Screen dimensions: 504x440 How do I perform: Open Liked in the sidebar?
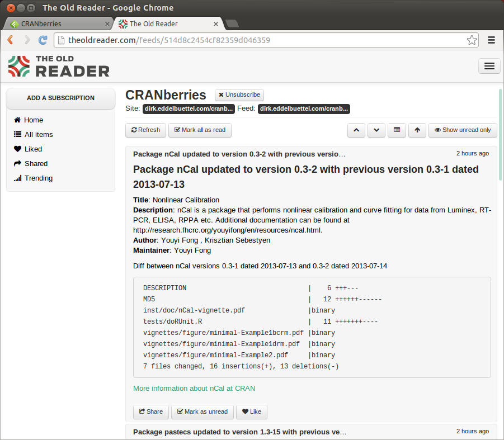coord(28,149)
